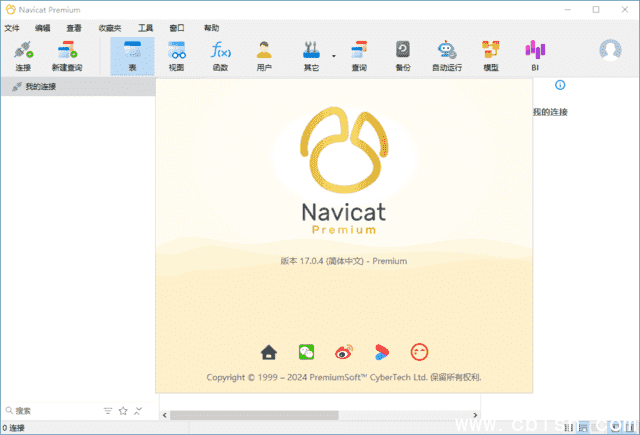
Task: Click Navicat app icon in title bar
Action: [x=11, y=9]
